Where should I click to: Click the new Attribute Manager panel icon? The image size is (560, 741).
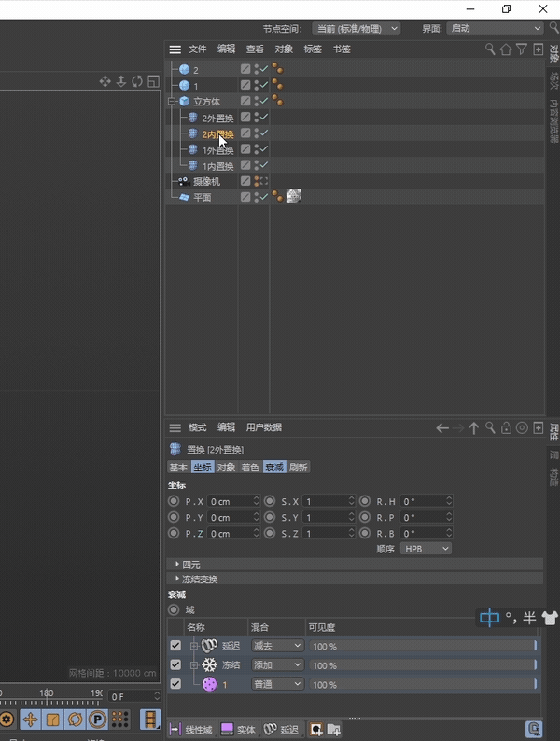[x=539, y=428]
